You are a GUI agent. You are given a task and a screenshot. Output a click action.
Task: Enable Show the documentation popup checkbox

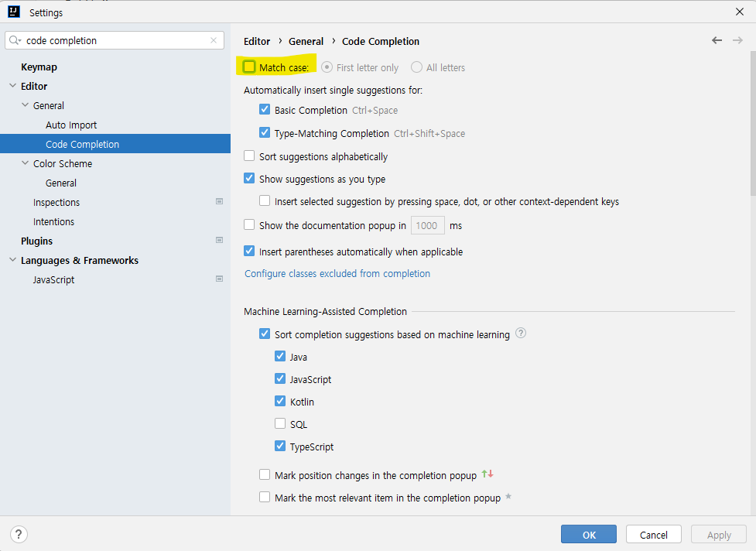[x=249, y=224]
